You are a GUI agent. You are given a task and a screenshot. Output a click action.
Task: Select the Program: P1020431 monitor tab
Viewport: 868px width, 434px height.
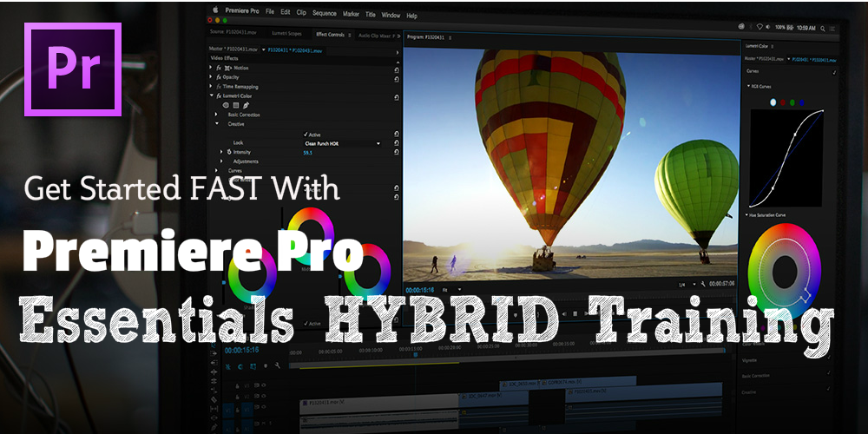tap(426, 37)
